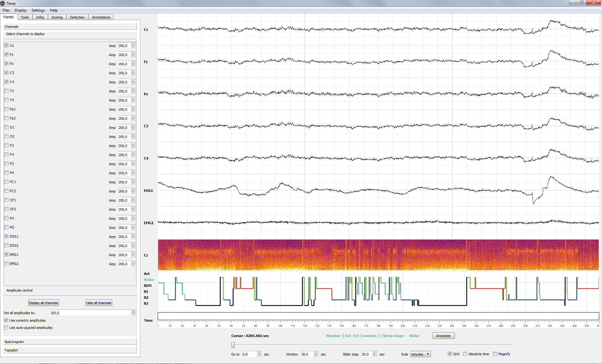Adjust the Set all amplitudes stepper
Viewport: 602px width, 364px height.
point(134,313)
